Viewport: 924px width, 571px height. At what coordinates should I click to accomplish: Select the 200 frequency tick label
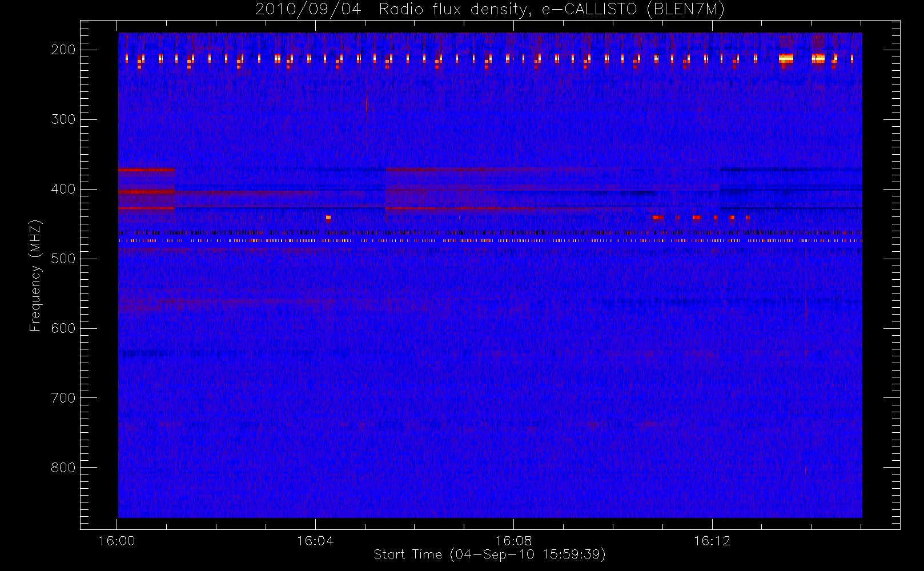[63, 50]
